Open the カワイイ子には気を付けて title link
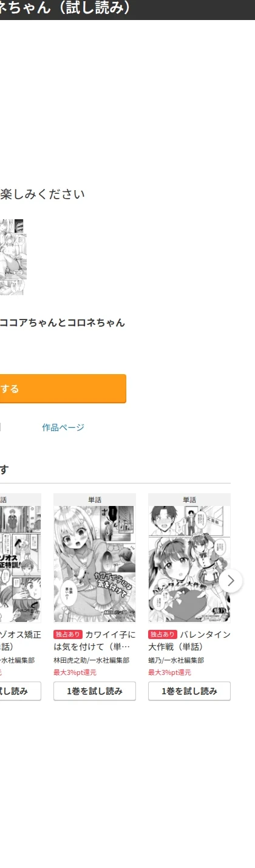This screenshot has height=868, width=255. 95,640
